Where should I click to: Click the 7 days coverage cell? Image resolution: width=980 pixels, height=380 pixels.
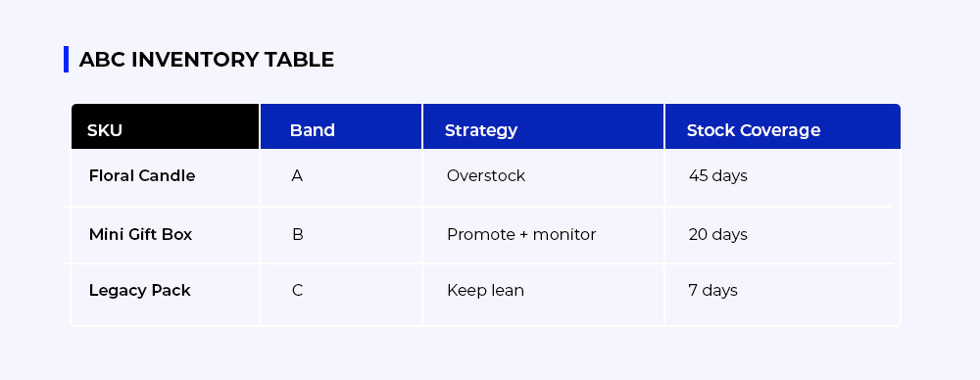782,295
